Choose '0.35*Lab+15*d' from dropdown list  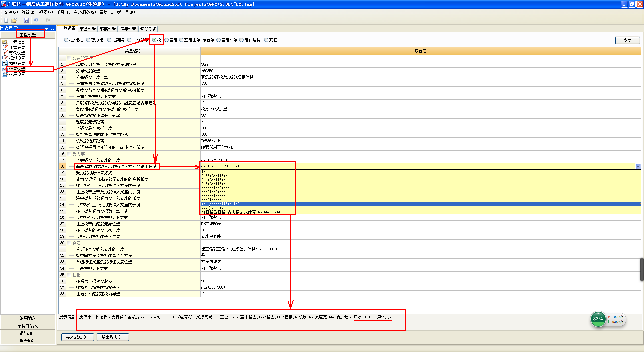(x=421, y=176)
